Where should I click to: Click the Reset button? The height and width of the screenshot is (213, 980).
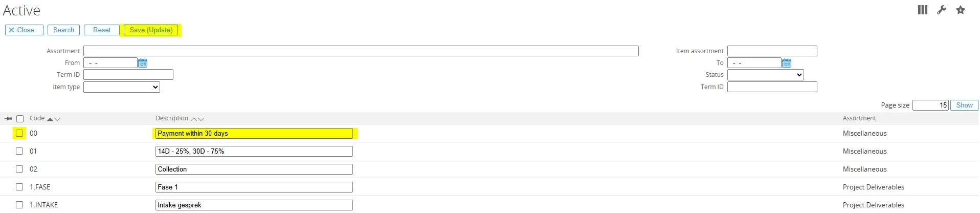pos(102,30)
